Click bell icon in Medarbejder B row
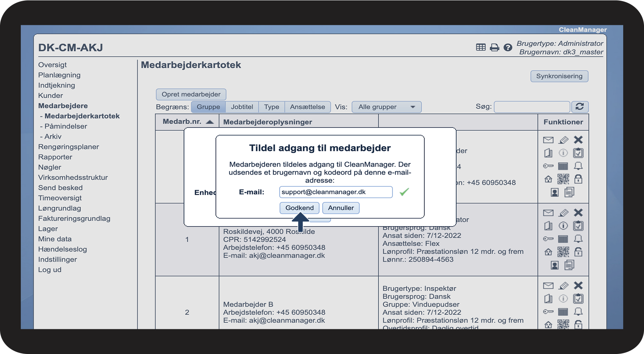Viewport: 644px width, 354px height. point(578,312)
